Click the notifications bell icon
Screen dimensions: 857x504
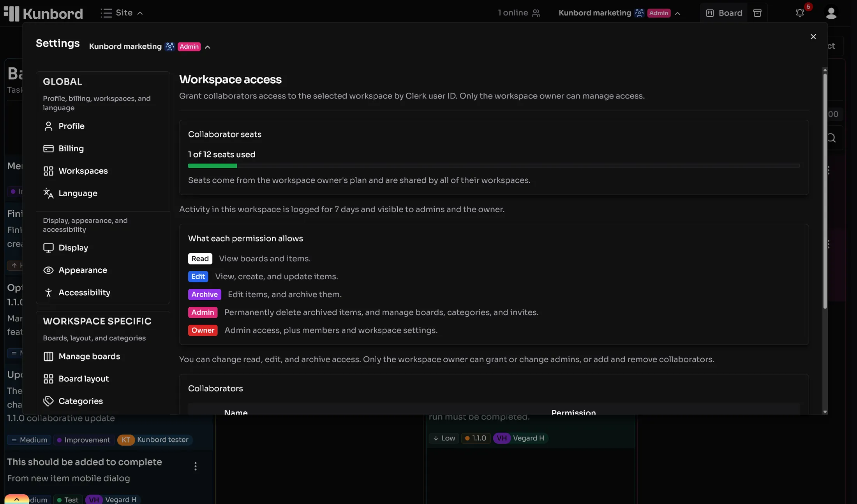tap(800, 13)
